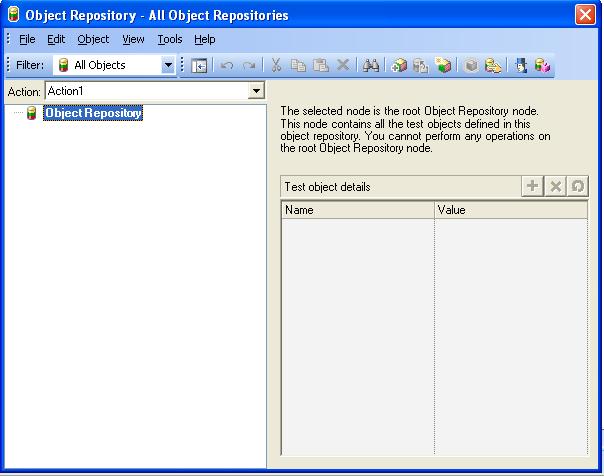Click the Name column header
The width and height of the screenshot is (604, 476).
pos(358,210)
